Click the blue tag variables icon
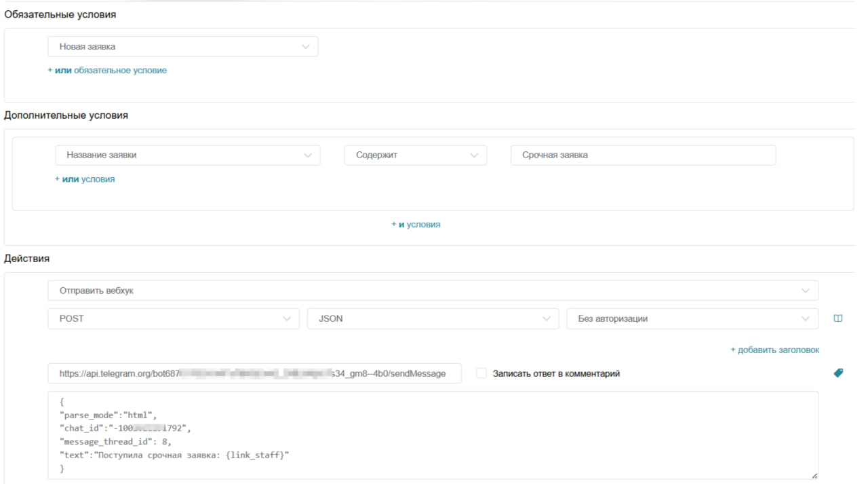The width and height of the screenshot is (868, 484). tap(838, 373)
